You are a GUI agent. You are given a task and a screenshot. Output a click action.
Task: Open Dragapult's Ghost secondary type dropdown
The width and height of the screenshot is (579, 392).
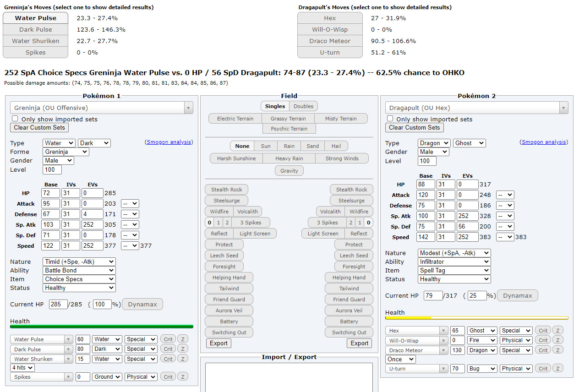(470, 143)
